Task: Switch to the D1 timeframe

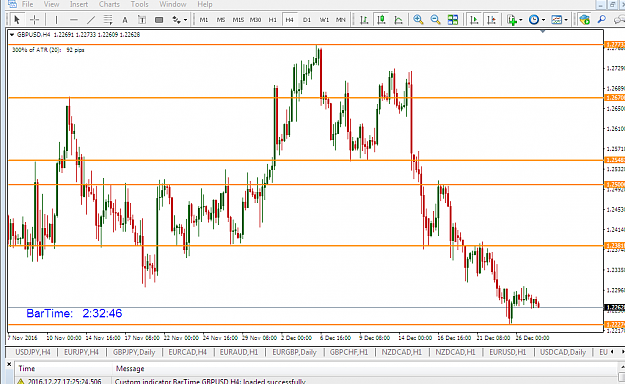Action: (x=307, y=20)
